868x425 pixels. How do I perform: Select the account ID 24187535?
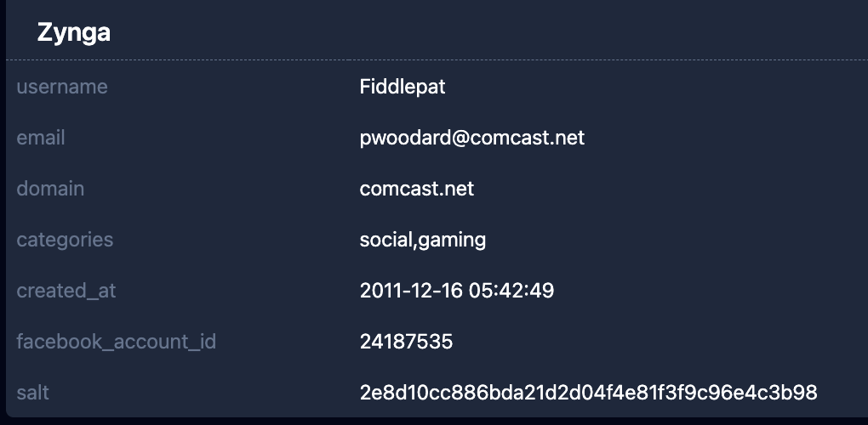pyautogui.click(x=406, y=342)
